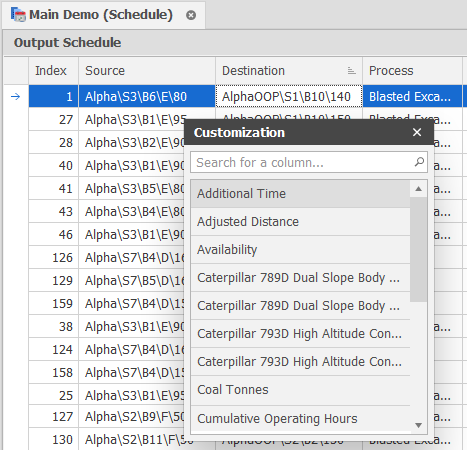Viewport: 467px width, 453px height.
Task: Click the index cell showing 1
Action: [53, 97]
